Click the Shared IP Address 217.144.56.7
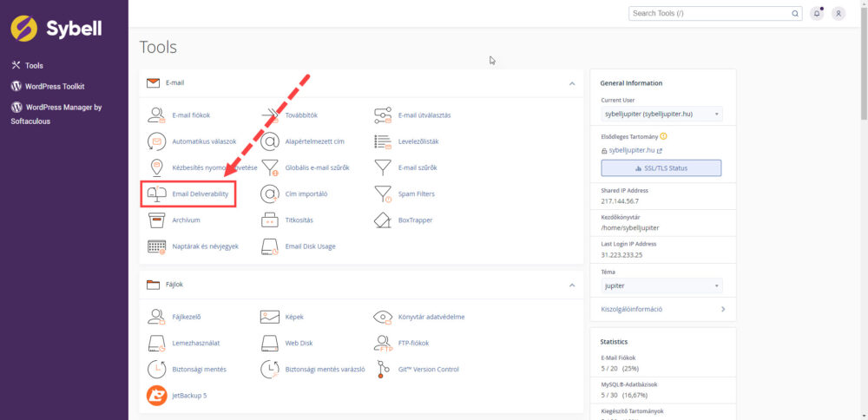Image resolution: width=868 pixels, height=420 pixels. click(620, 200)
